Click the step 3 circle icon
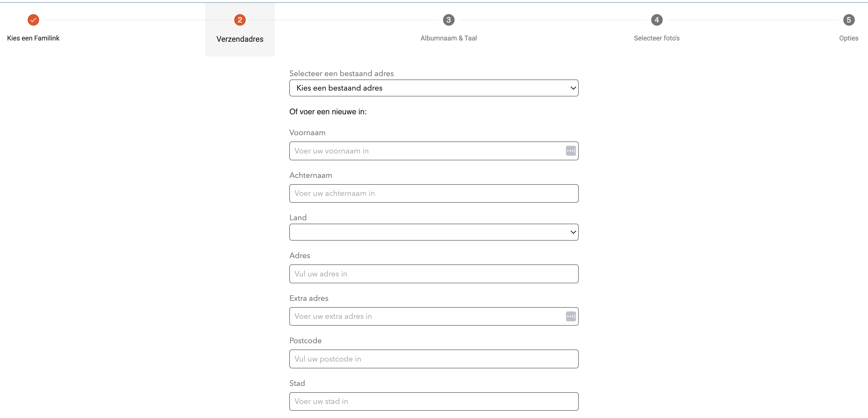 pos(448,20)
